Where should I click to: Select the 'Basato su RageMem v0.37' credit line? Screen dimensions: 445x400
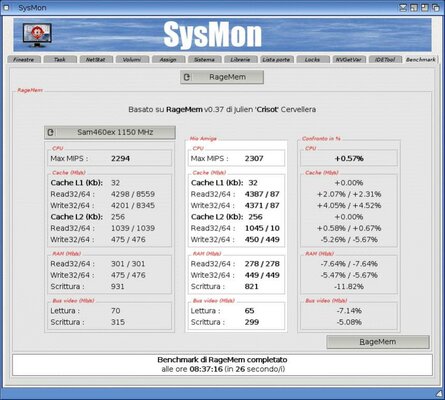point(222,109)
